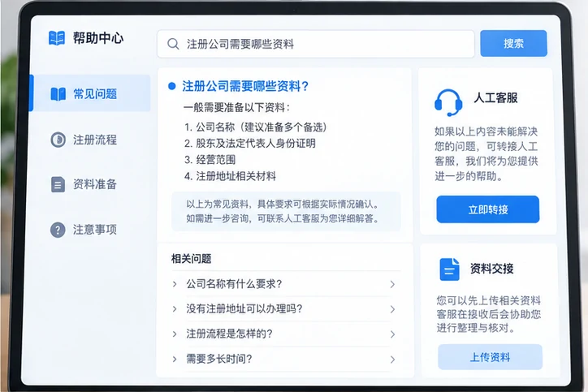Click the heading 注册公司需要哪些资料?
This screenshot has width=588, height=392.
(245, 86)
